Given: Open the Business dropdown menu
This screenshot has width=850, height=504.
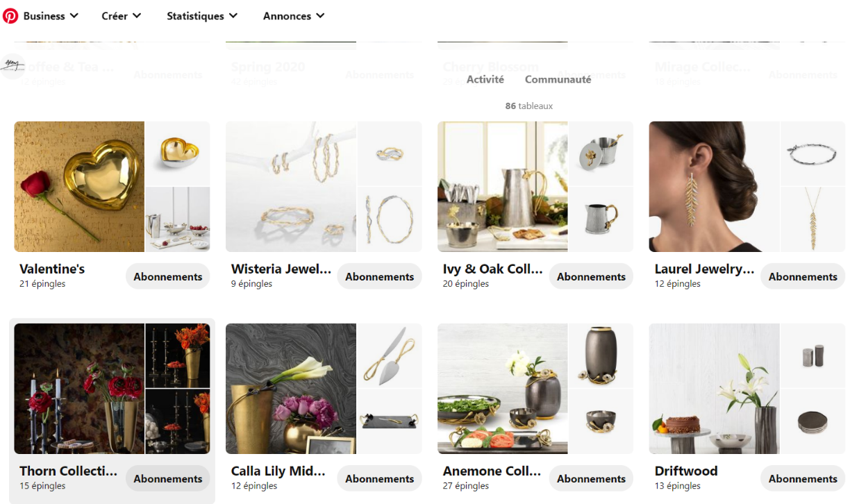Looking at the screenshot, I should point(51,15).
